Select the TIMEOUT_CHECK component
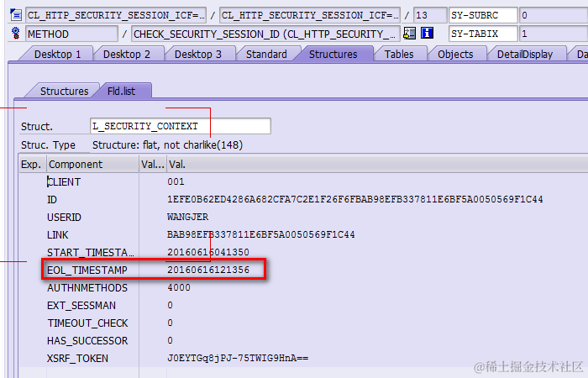This screenshot has height=378, width=588. 87,323
